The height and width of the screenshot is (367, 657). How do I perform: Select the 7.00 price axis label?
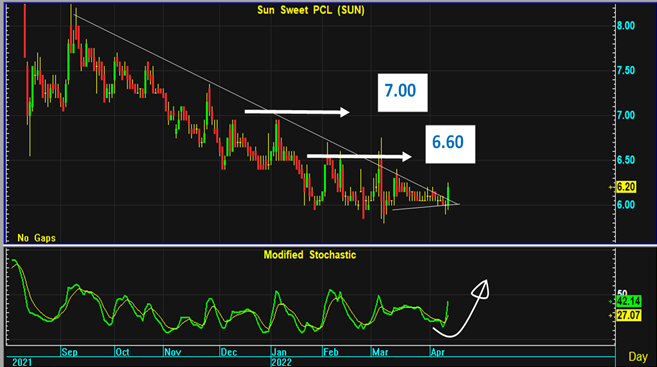click(x=626, y=115)
